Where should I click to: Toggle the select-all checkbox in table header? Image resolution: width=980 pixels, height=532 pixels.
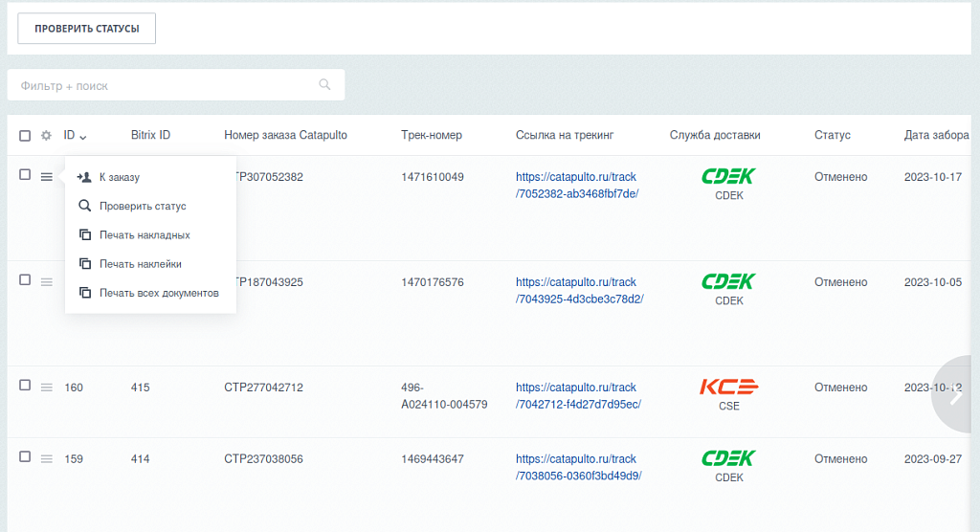pyautogui.click(x=25, y=136)
